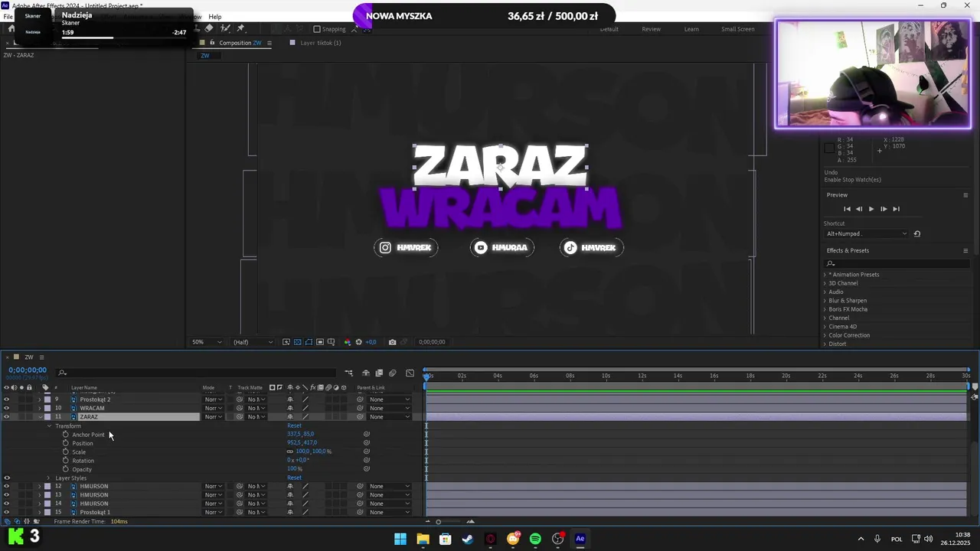
Task: Reset the Layer Styles
Action: (x=294, y=478)
